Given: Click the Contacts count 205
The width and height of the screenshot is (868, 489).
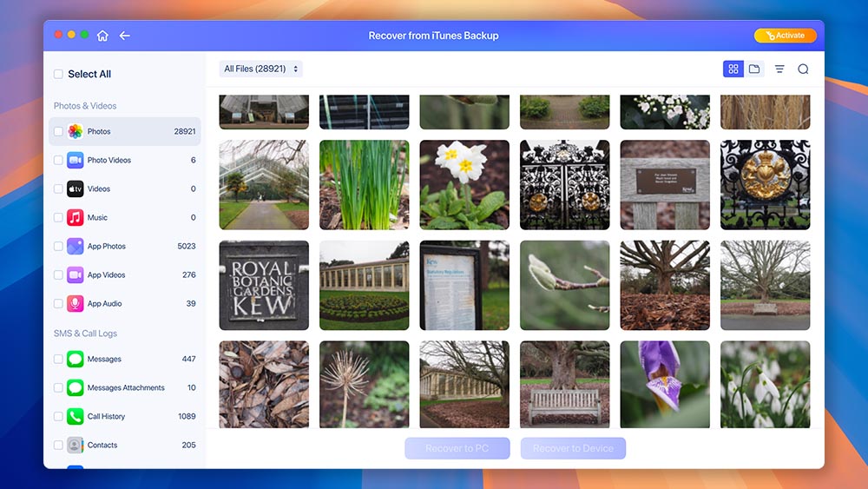Looking at the screenshot, I should click(x=188, y=445).
